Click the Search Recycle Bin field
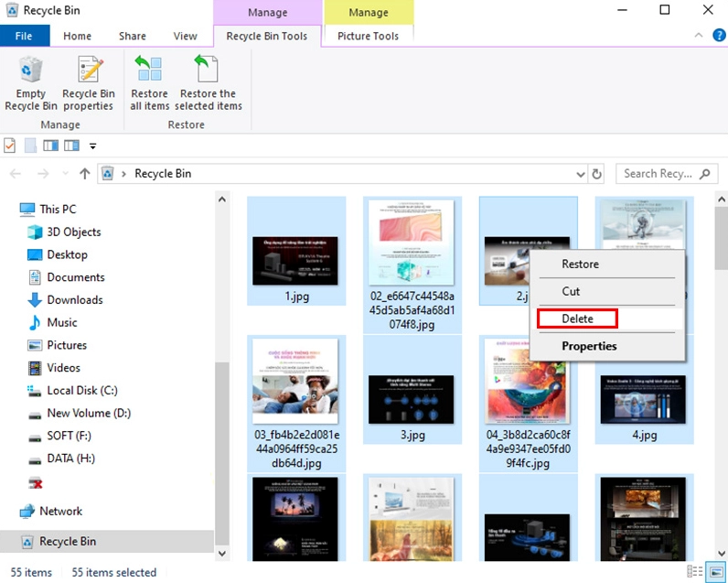The height and width of the screenshot is (583, 728). tap(658, 174)
